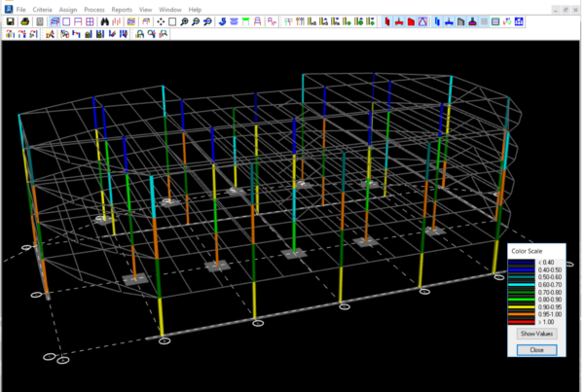The image size is (584, 392).
Task: Click the zoom in magnifier icon
Action: pos(185,20)
